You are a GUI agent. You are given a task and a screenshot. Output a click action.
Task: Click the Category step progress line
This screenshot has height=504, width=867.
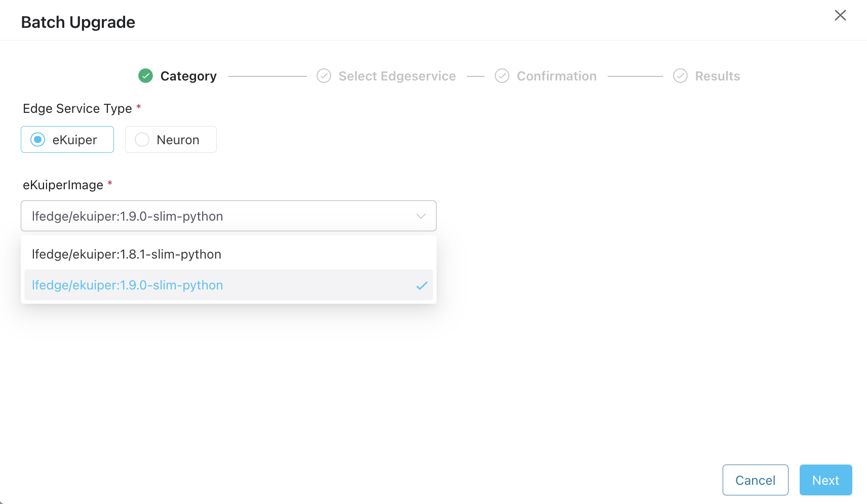point(267,75)
